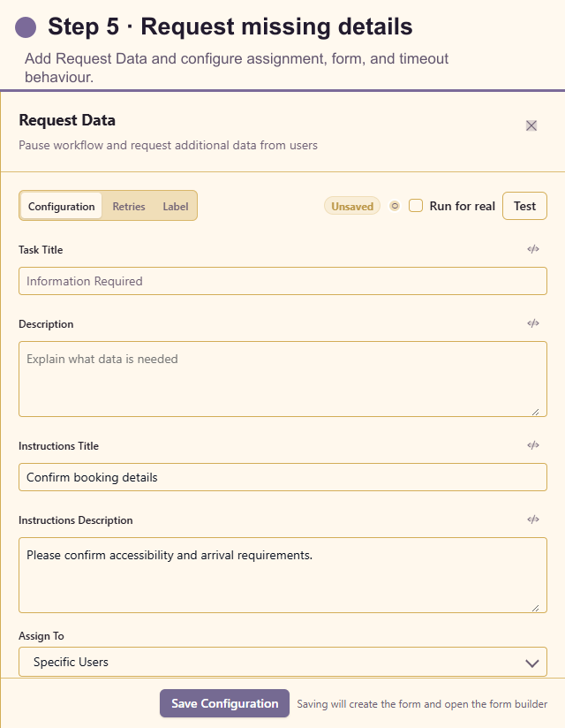565x728 pixels.
Task: Toggle code mode for Instructions Title
Action: tap(533, 445)
